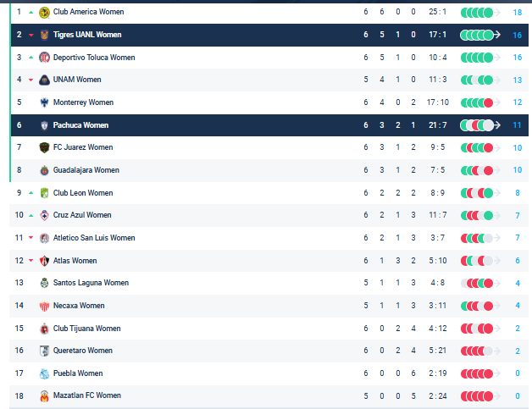Open the Atletico San Luis Women link

click(93, 238)
